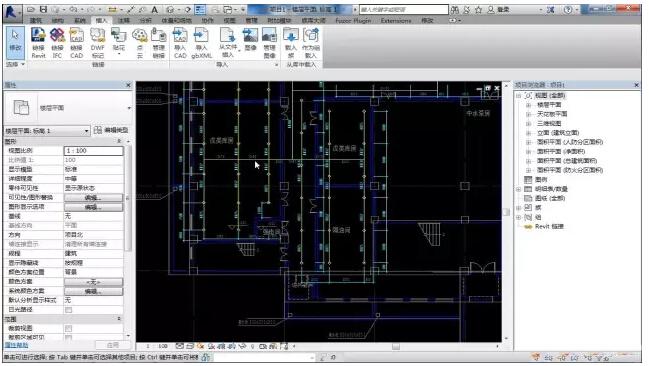Screen dimensions: 649x366
Task: Choose Link Revit (链接 Revit) in ribbon
Action: [38, 43]
